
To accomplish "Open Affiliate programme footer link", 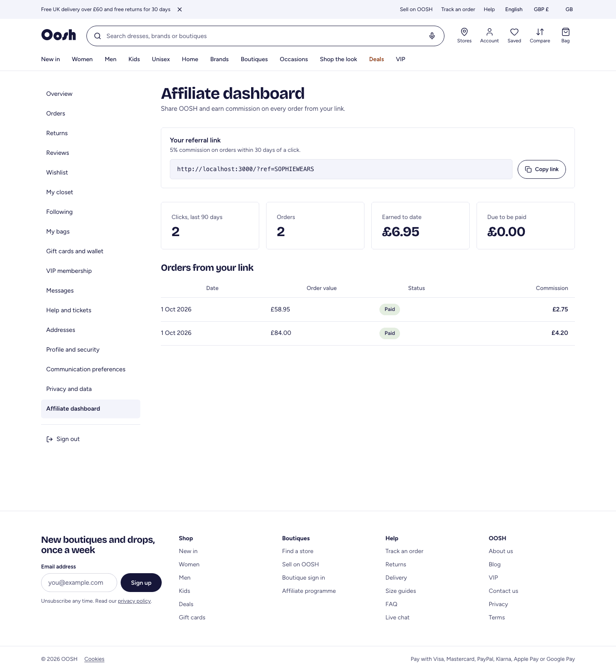I will coord(309,591).
